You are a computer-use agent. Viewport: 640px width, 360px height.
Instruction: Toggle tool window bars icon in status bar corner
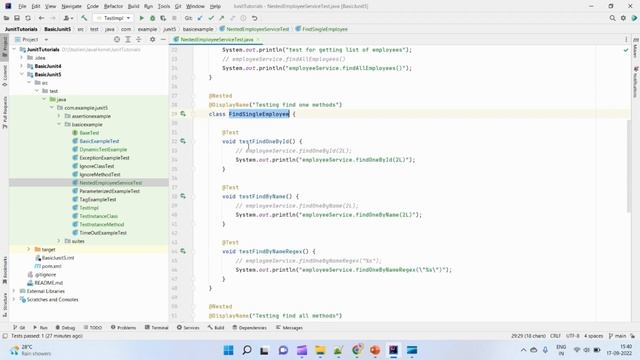(x=5, y=336)
